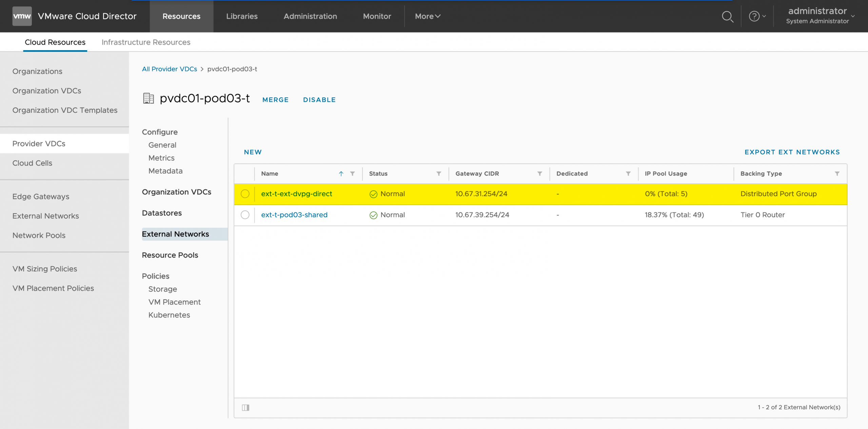Toggle column picker icon in grid footer
The height and width of the screenshot is (429, 868).
tap(245, 407)
